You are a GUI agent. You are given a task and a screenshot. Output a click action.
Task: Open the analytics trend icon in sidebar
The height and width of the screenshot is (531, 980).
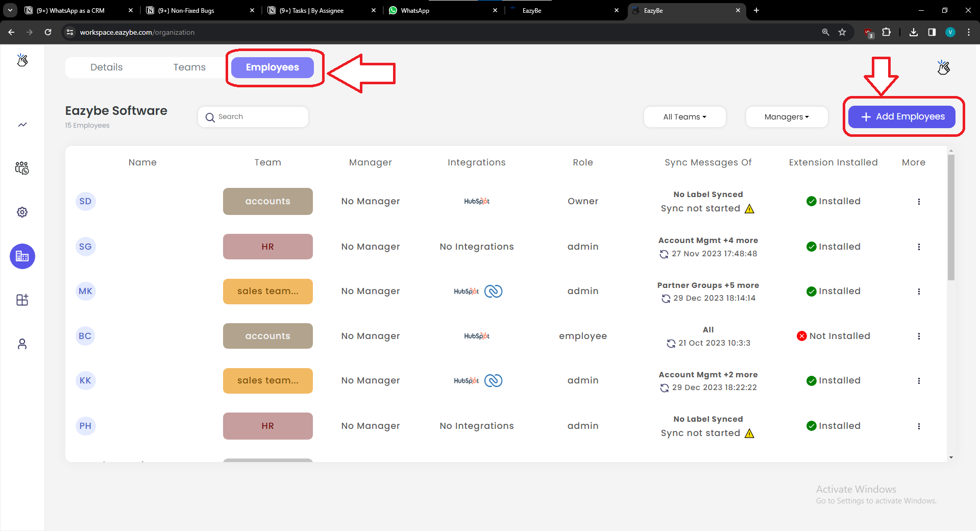pyautogui.click(x=22, y=125)
